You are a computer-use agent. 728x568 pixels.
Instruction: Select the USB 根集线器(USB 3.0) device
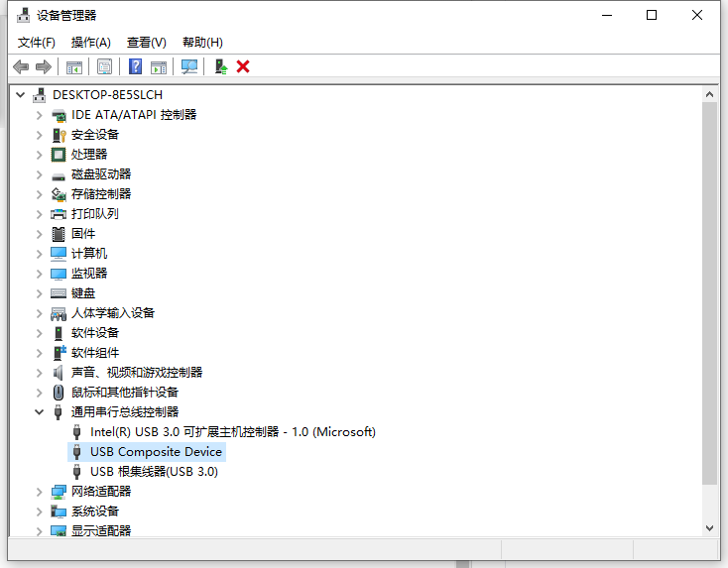pos(154,471)
